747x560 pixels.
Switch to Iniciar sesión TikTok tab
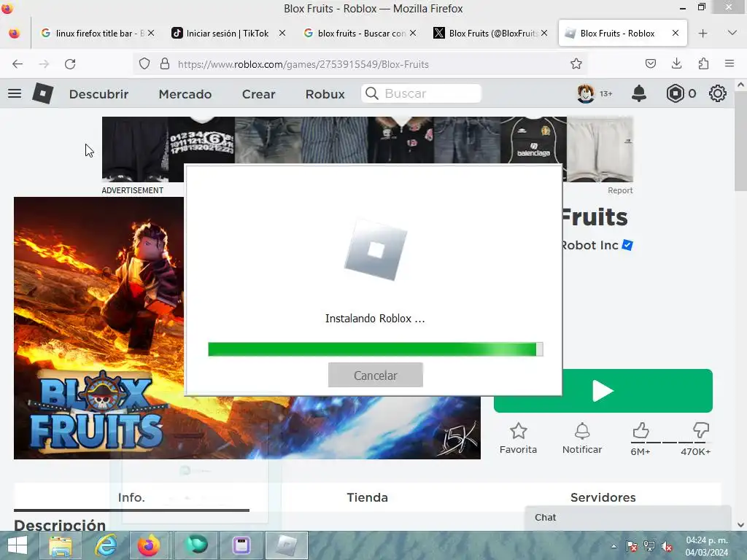point(228,34)
